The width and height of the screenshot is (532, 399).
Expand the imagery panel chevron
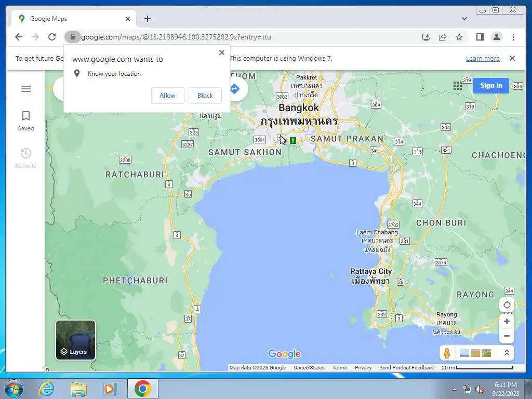(507, 353)
